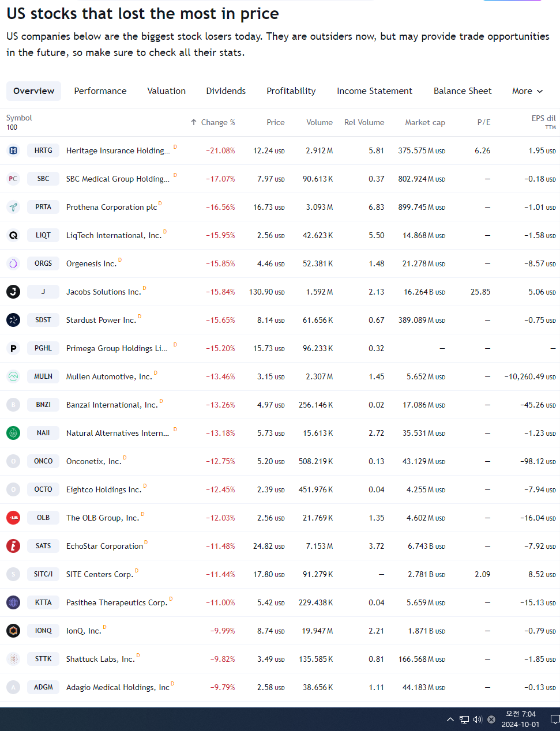Image resolution: width=560 pixels, height=731 pixels.
Task: Open the volume speaker tray icon
Action: pos(478,719)
